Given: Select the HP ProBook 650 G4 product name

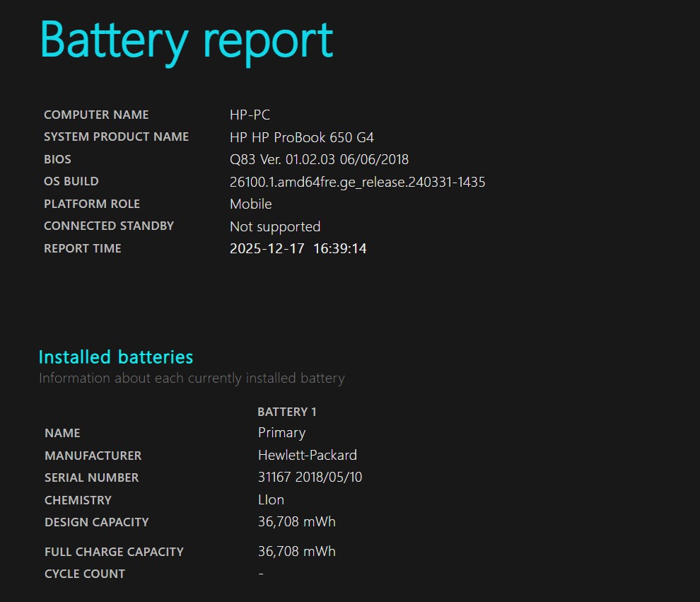Looking at the screenshot, I should [x=301, y=137].
